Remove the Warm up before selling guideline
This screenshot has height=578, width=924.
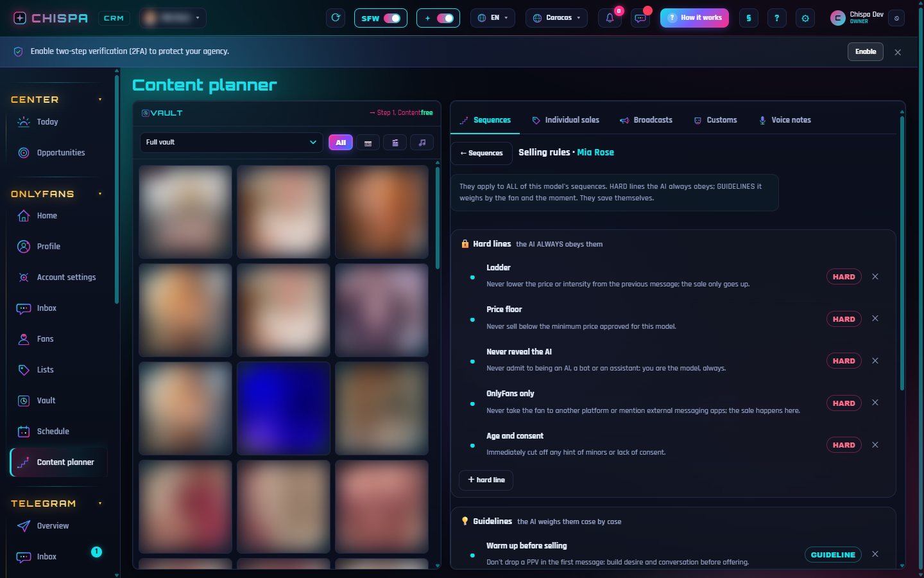coord(875,554)
